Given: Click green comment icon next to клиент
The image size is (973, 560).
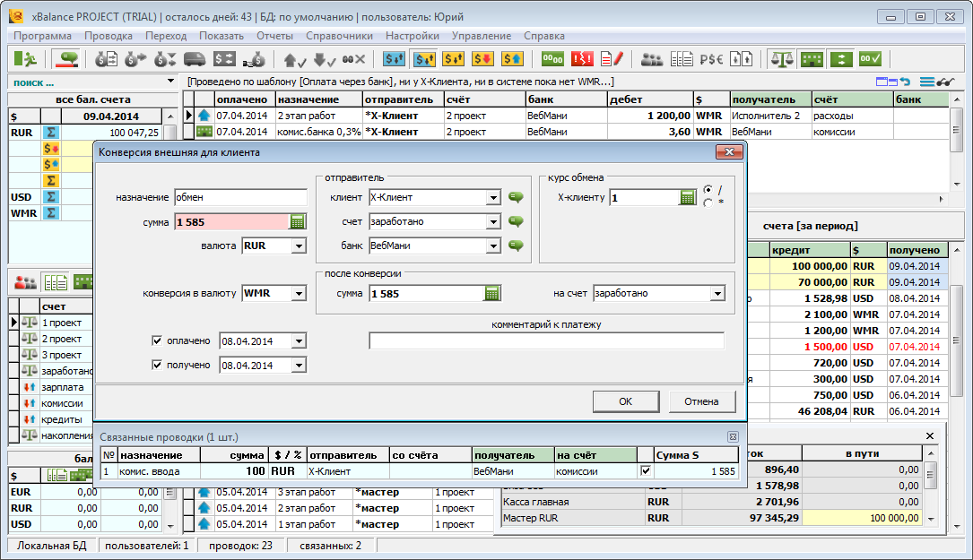Looking at the screenshot, I should click(x=516, y=197).
